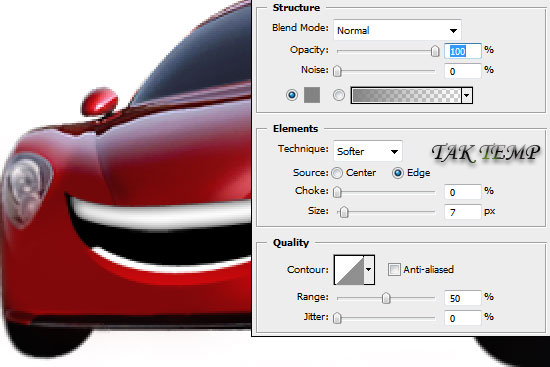This screenshot has height=367, width=550.
Task: Enable the Anti-aliased checkbox
Action: 394,269
